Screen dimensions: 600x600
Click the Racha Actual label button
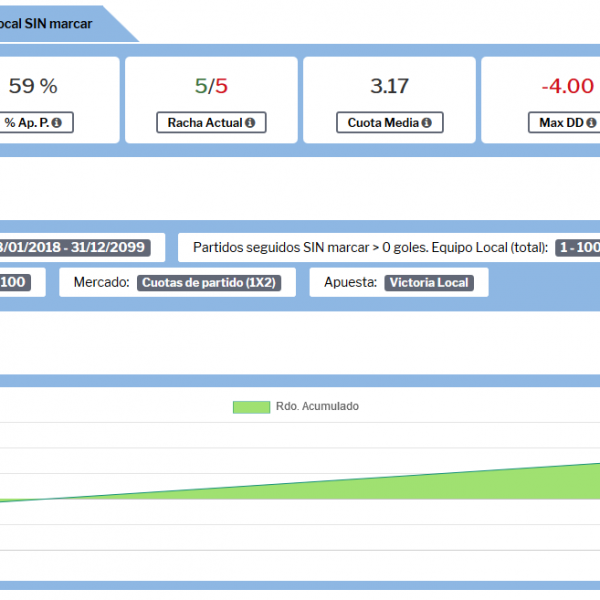211,122
